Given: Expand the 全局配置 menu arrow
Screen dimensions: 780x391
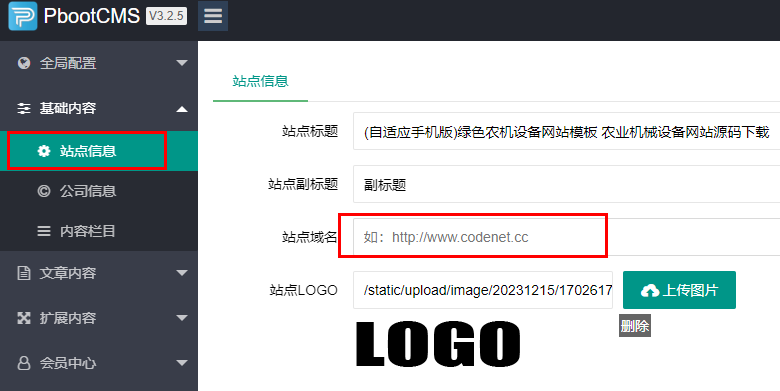Looking at the screenshot, I should click(182, 63).
